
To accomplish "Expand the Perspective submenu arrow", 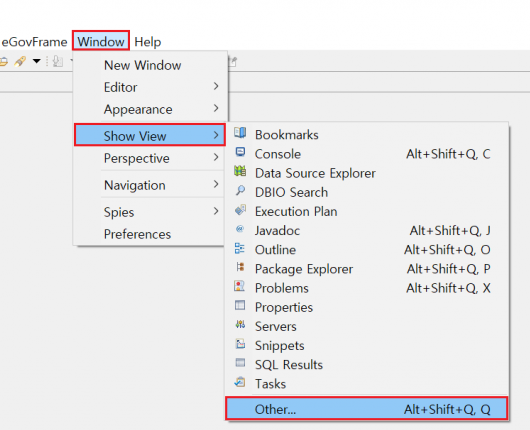I will pyautogui.click(x=216, y=158).
